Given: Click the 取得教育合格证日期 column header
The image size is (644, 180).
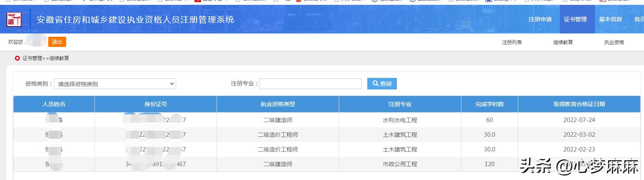Looking at the screenshot, I should 579,104.
